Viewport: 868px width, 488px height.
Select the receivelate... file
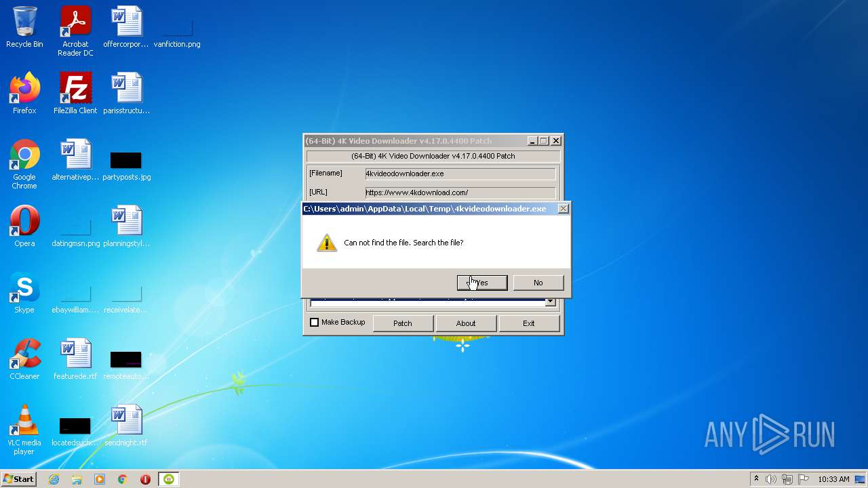click(126, 296)
